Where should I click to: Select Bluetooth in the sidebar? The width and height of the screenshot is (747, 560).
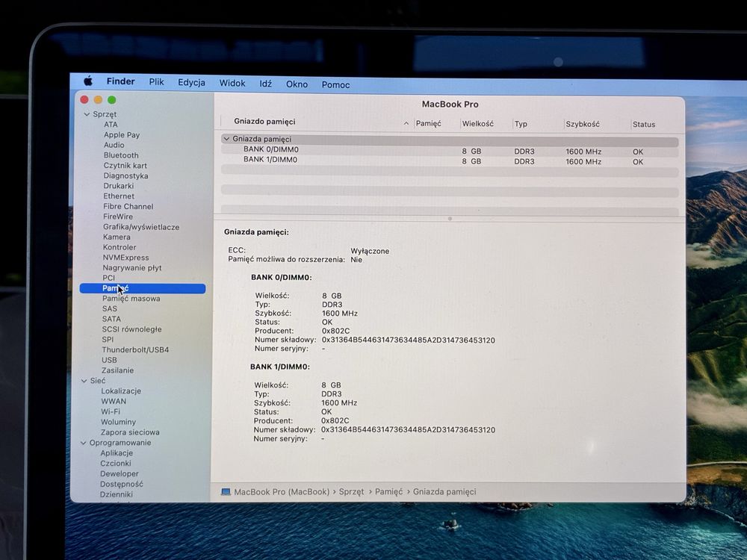point(121,155)
